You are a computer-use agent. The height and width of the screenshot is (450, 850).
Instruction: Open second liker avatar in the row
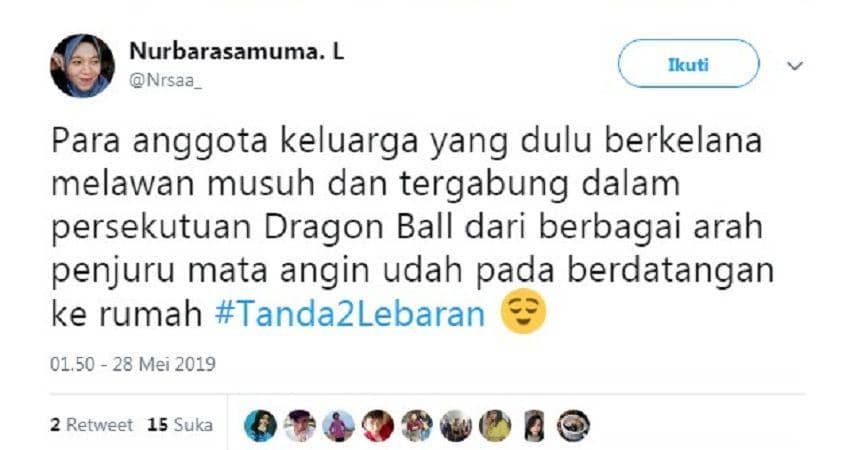click(299, 426)
